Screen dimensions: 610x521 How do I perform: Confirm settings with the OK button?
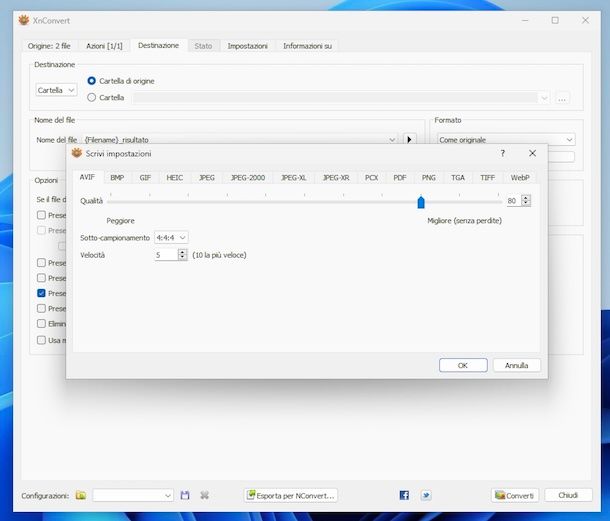tap(463, 365)
